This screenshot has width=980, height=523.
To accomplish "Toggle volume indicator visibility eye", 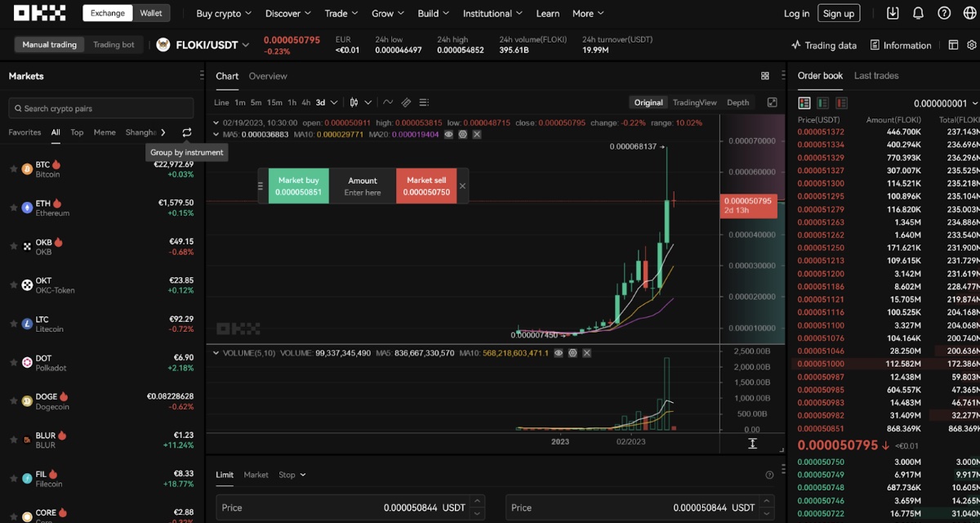I will (559, 353).
